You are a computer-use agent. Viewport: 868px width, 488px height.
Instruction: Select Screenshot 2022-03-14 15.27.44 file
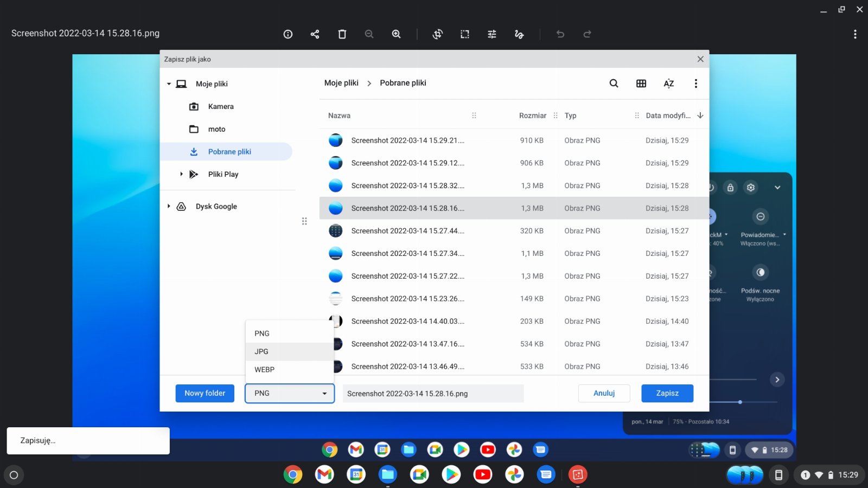514,231
